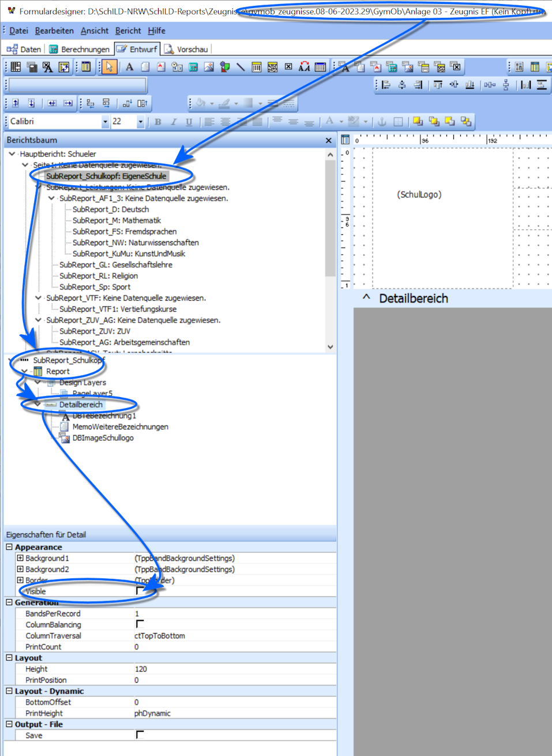Open the Calibri font name dropdown
Viewport: 552px width, 756px height.
click(x=105, y=122)
